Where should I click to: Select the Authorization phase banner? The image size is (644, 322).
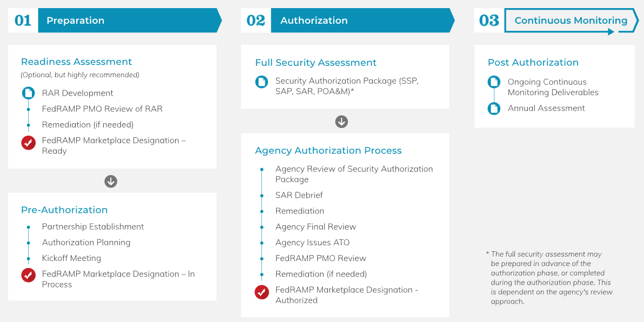click(x=362, y=21)
